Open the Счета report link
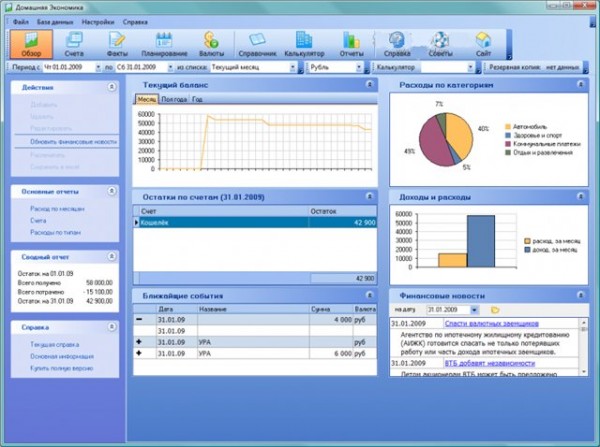The width and height of the screenshot is (600, 447). (38, 220)
